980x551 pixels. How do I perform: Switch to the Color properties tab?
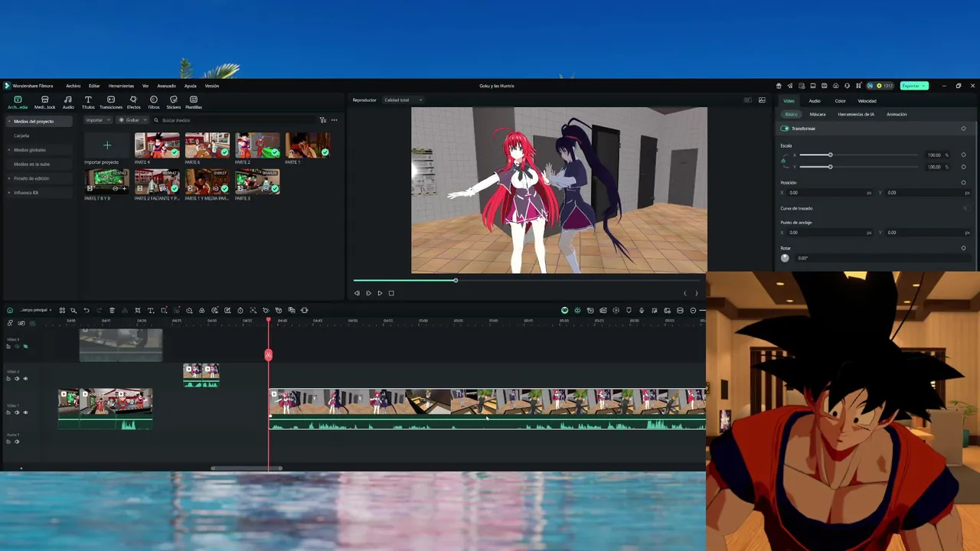pos(840,101)
